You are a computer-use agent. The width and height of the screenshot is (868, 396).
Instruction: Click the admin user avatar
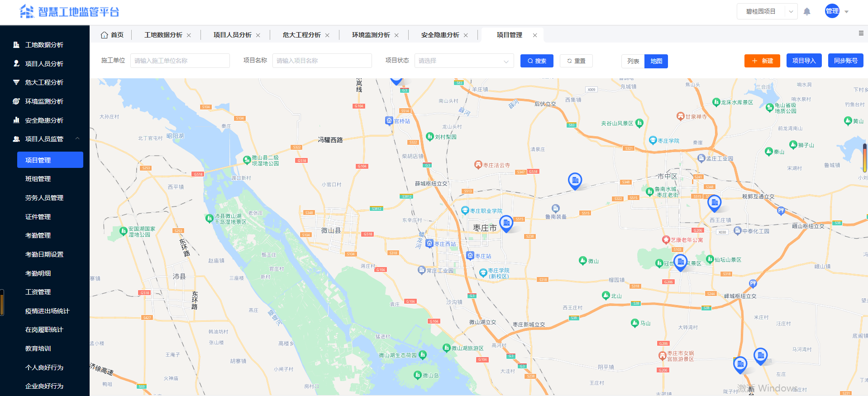(x=832, y=11)
